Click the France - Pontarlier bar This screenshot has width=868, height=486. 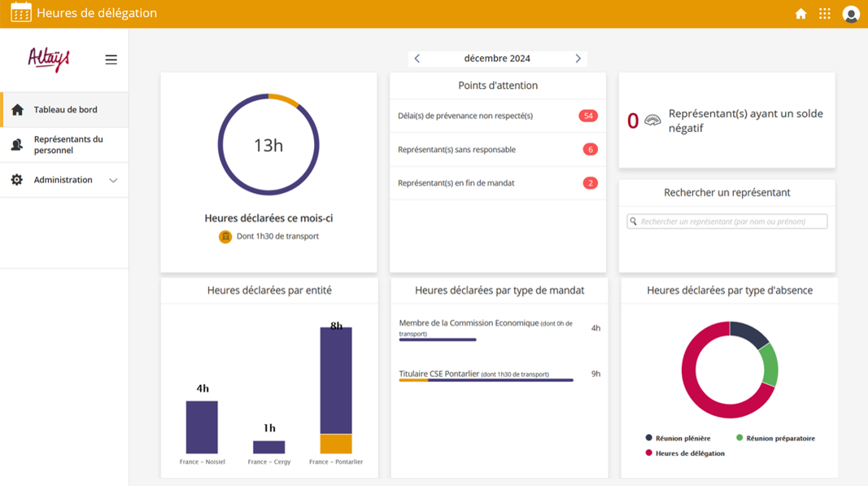[336, 389]
